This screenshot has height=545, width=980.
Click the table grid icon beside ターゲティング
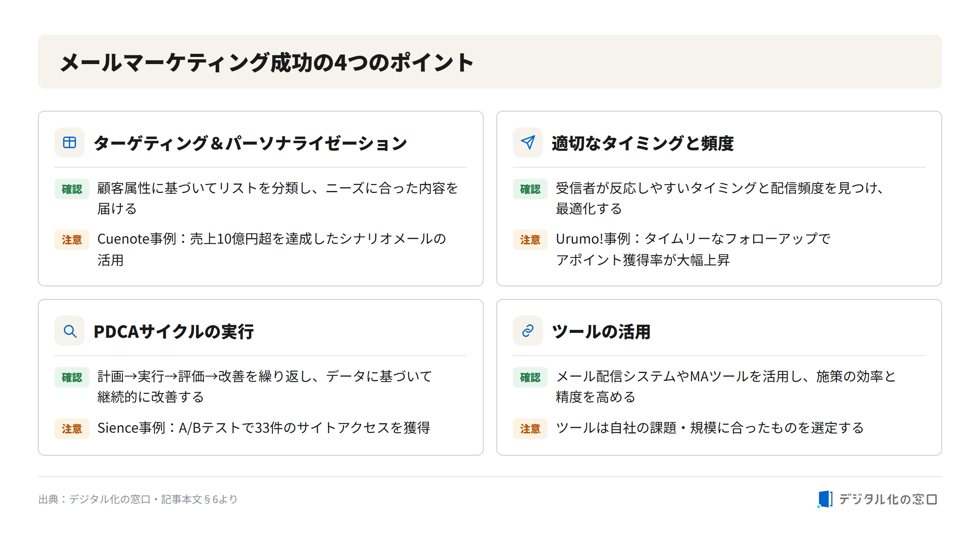coord(70,142)
